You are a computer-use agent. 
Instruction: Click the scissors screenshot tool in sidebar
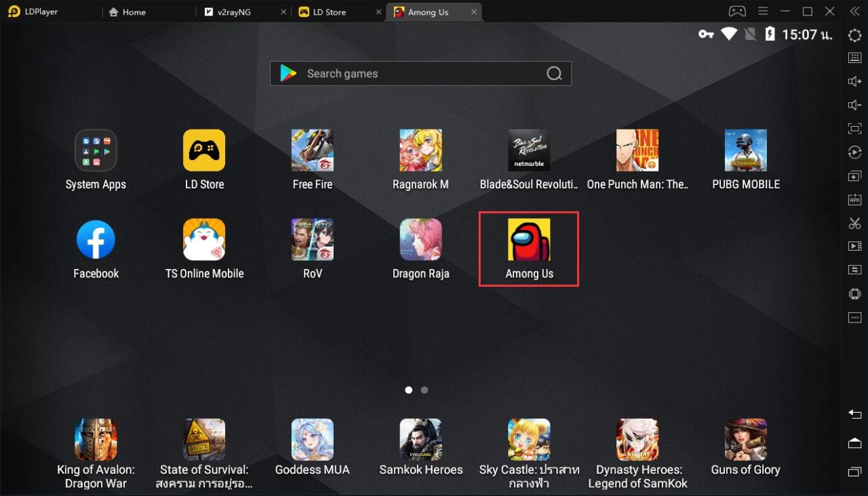coord(854,223)
